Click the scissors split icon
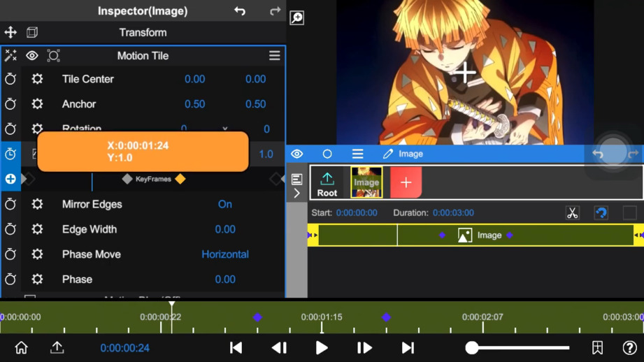 [x=572, y=212]
